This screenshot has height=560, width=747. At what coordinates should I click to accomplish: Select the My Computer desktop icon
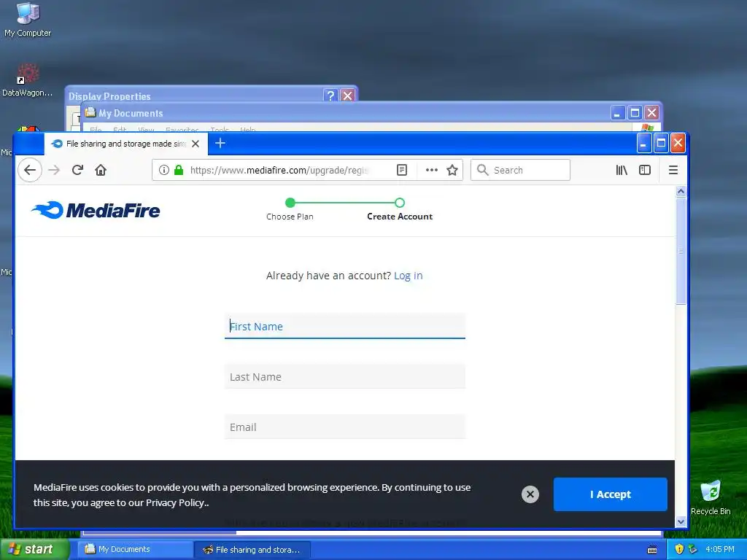[x=28, y=20]
